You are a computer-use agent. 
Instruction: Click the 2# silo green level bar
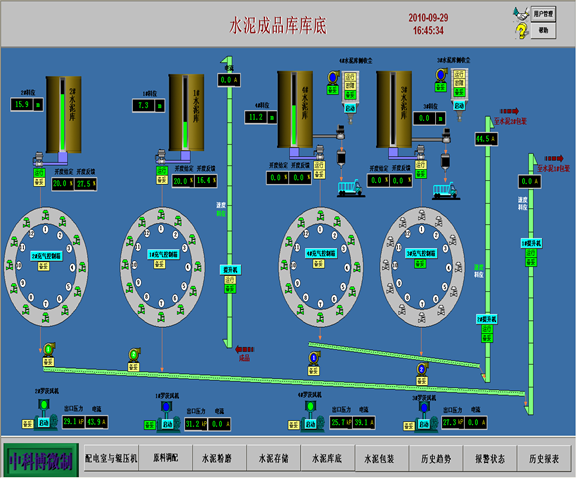(62, 122)
